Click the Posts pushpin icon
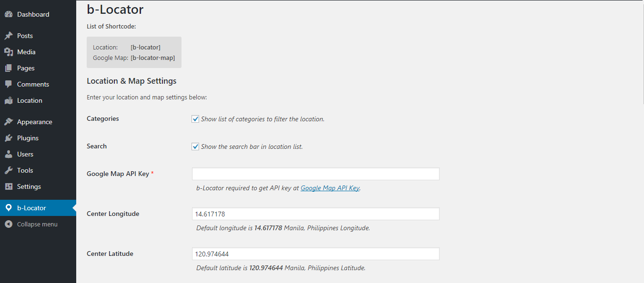644x283 pixels. point(8,36)
